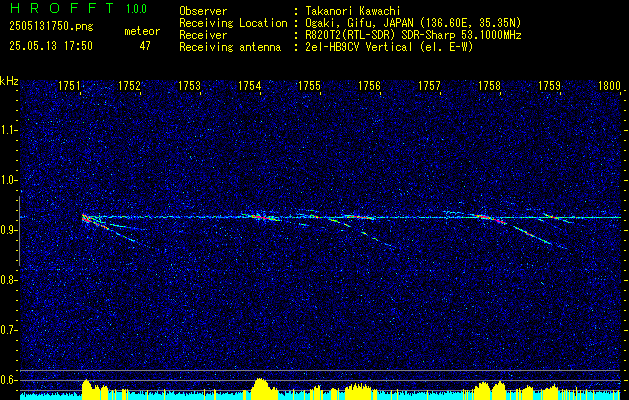
Task: Select the 1756 time marker
Action: click(x=369, y=85)
